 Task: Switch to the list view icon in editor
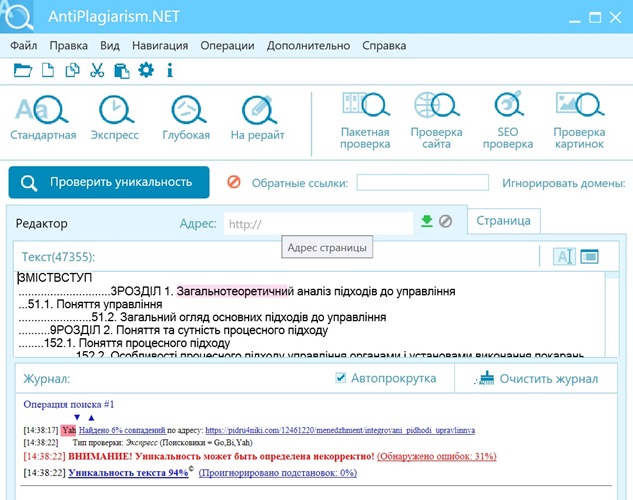[589, 256]
